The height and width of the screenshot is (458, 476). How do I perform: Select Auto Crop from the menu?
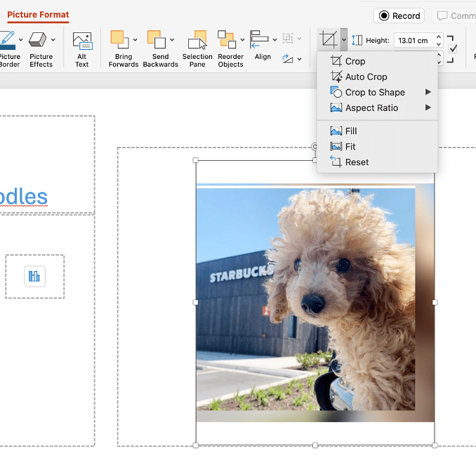click(x=366, y=77)
